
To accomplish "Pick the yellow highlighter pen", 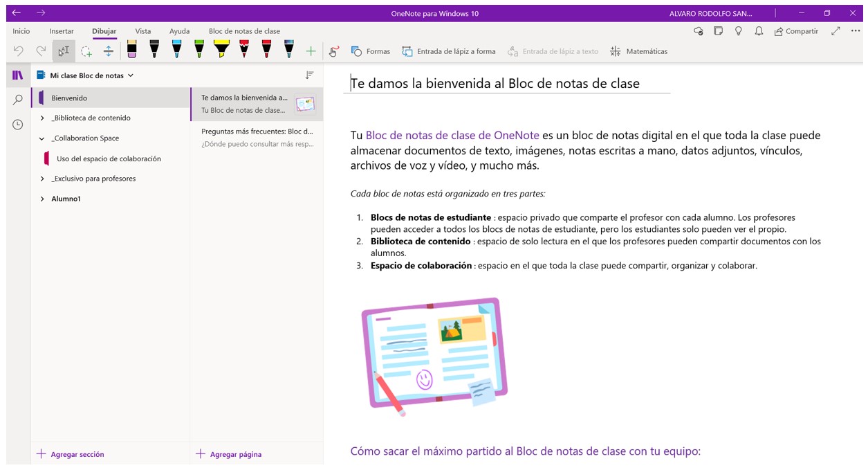I will pyautogui.click(x=221, y=51).
